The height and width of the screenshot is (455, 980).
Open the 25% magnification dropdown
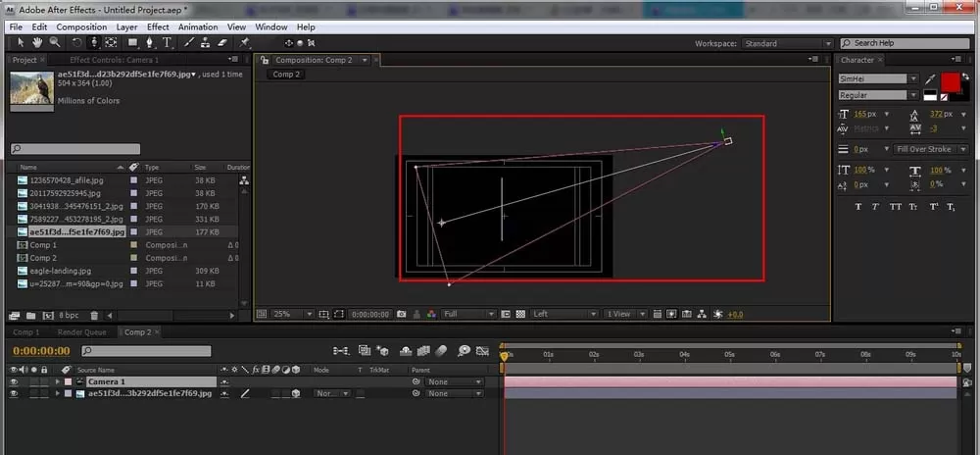pyautogui.click(x=292, y=314)
